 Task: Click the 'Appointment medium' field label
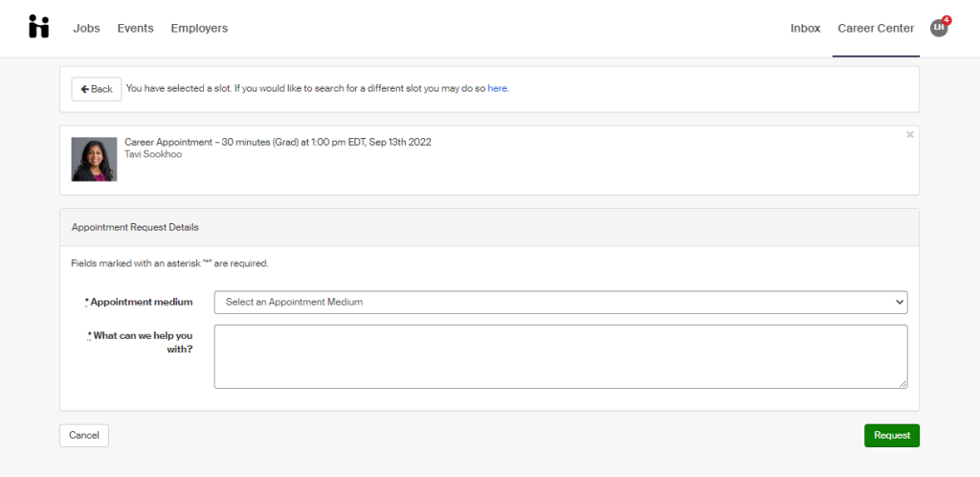(139, 302)
